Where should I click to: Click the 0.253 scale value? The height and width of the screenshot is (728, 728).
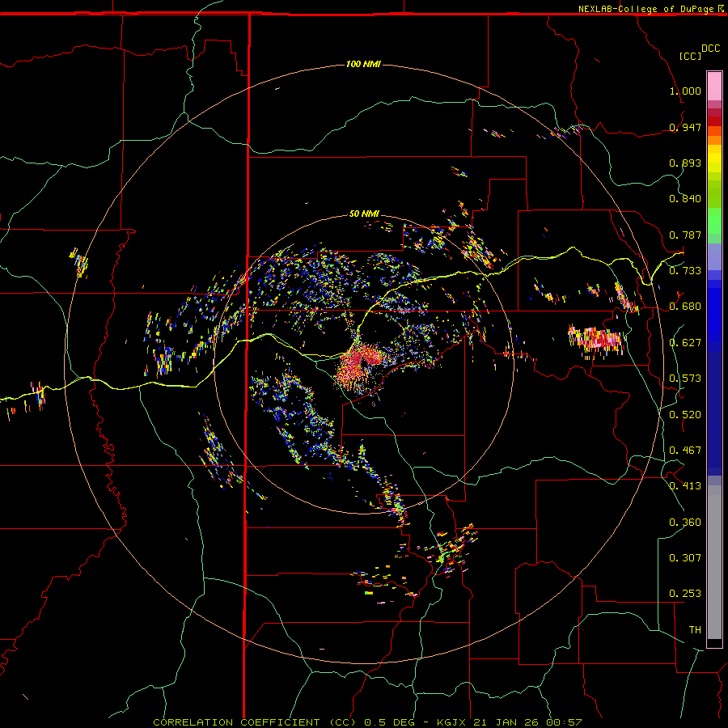pos(685,594)
